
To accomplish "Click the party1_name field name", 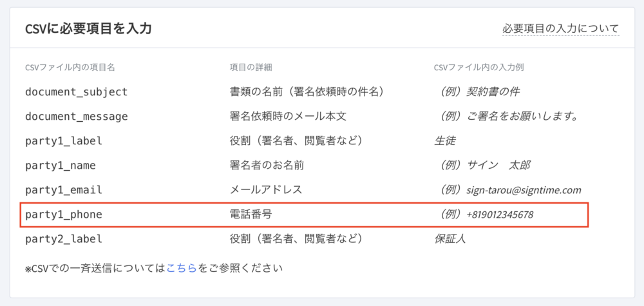I will (61, 165).
